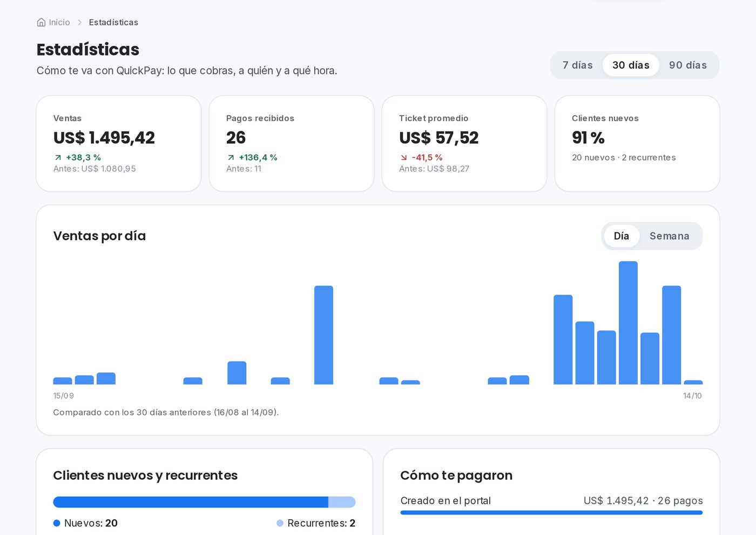
Task: Click the 14/10 axis date label
Action: [692, 396]
